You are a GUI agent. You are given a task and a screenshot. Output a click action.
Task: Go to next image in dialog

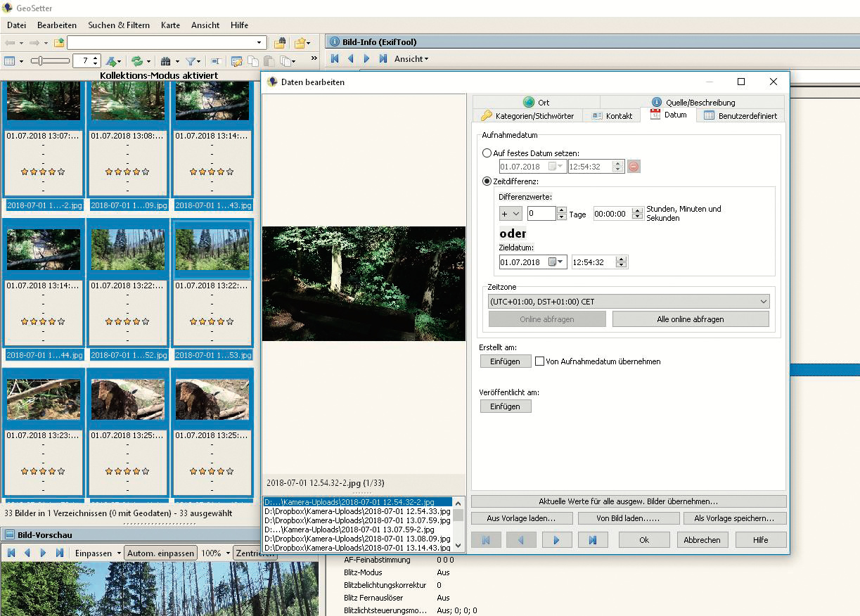[x=556, y=540]
